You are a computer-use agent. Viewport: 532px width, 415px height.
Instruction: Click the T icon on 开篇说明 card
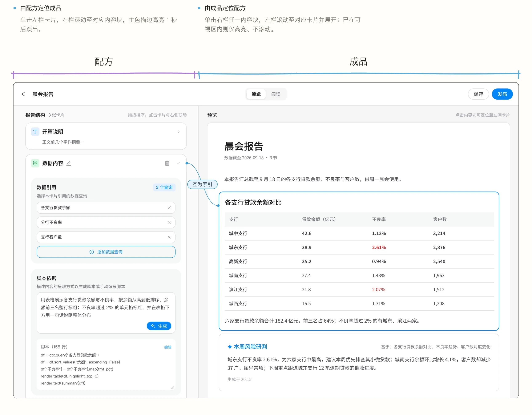[x=35, y=132]
